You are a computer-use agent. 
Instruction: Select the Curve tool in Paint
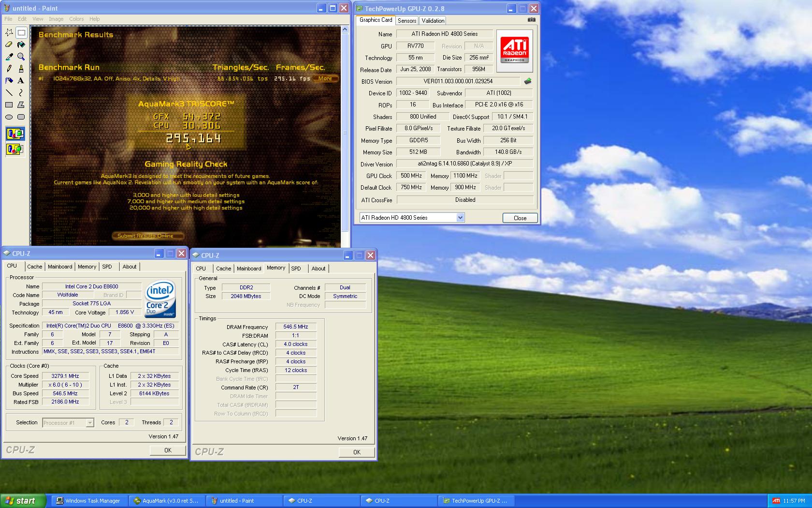21,93
